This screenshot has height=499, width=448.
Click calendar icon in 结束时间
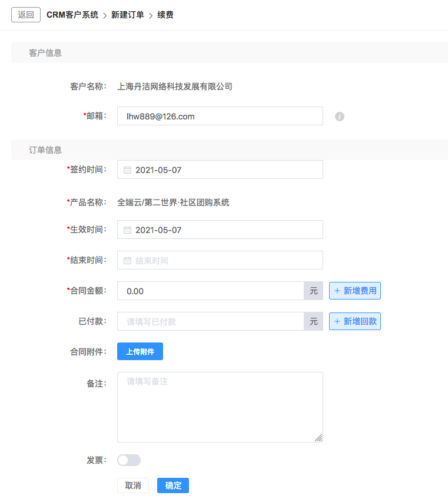click(127, 261)
